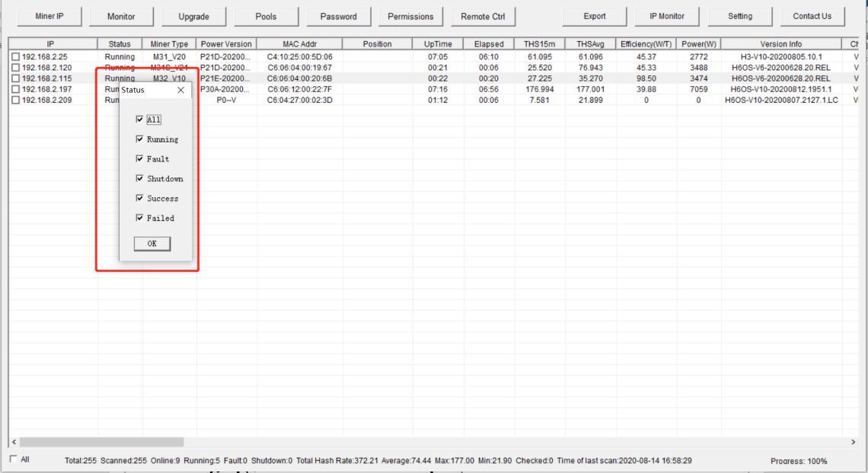This screenshot has width=868, height=473.
Task: Uncheck the Success filter checkbox
Action: (x=139, y=199)
